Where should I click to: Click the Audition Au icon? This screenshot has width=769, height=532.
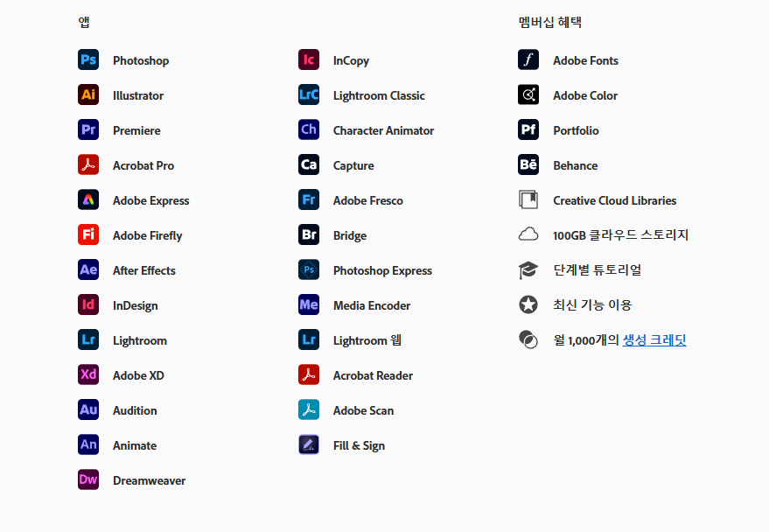coord(88,409)
